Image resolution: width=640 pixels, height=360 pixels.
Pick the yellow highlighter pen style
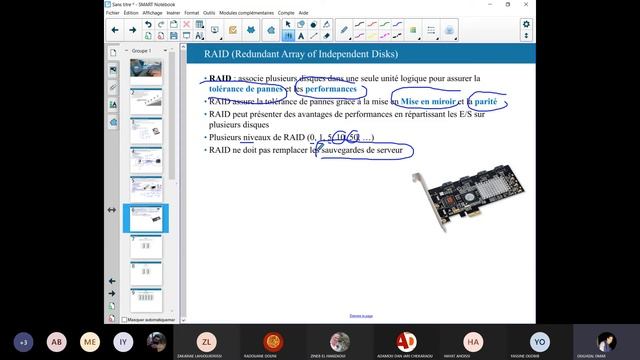pyautogui.click(x=372, y=36)
